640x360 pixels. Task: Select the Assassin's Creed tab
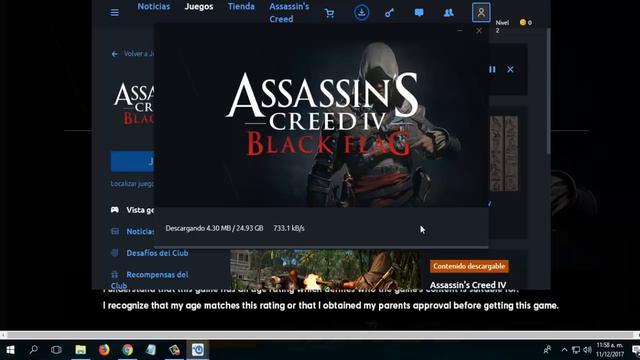tap(289, 13)
